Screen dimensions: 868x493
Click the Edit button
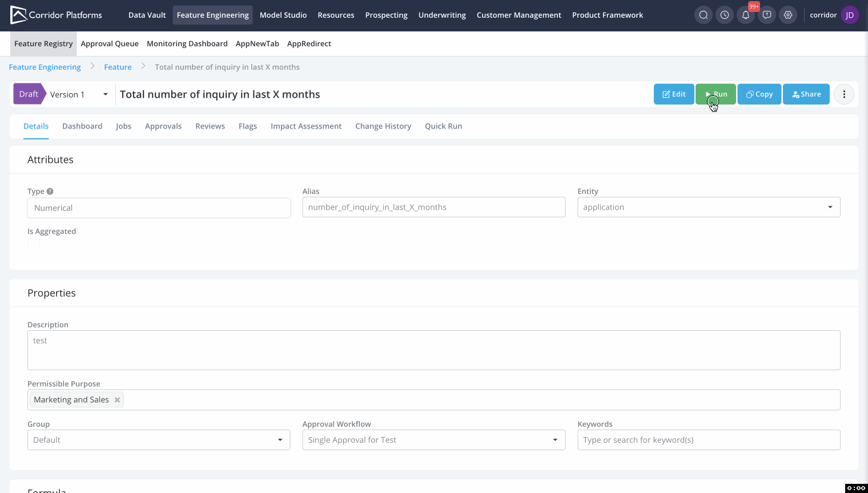pyautogui.click(x=674, y=94)
